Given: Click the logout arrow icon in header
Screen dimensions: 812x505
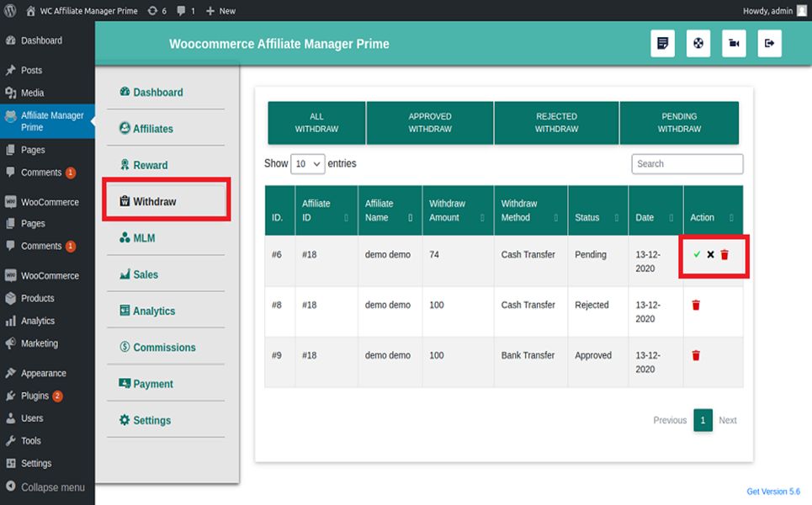Looking at the screenshot, I should 769,44.
